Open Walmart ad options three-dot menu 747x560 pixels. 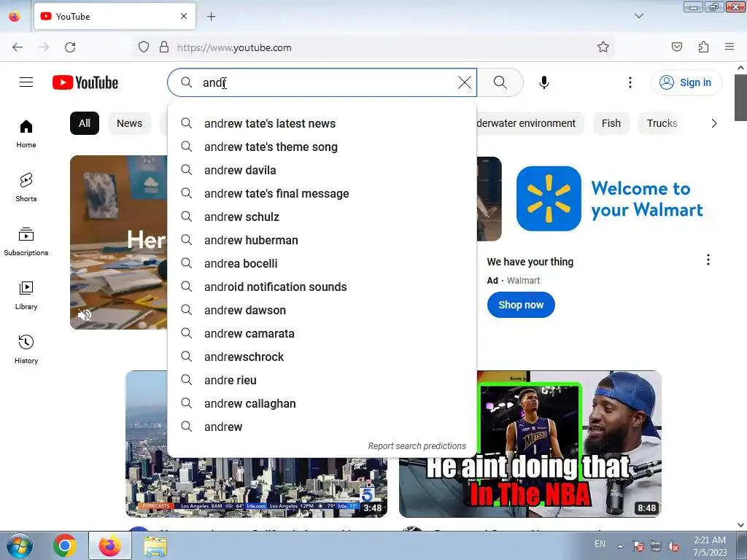708,260
